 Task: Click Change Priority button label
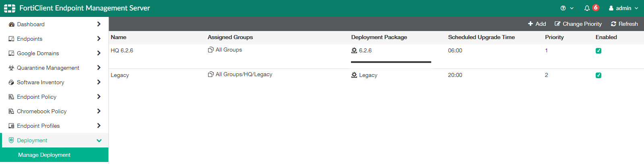click(x=582, y=24)
